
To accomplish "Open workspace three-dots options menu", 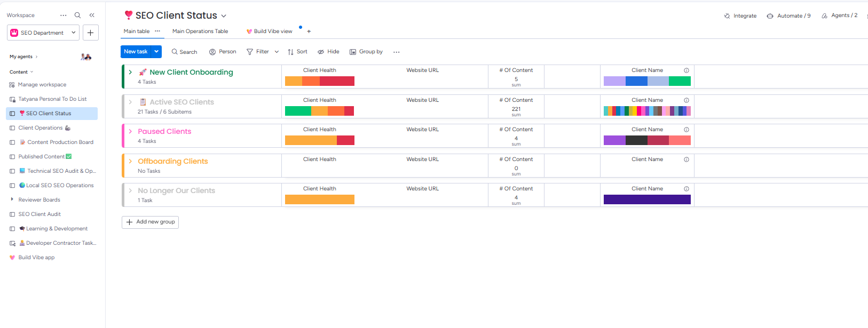I will point(64,15).
